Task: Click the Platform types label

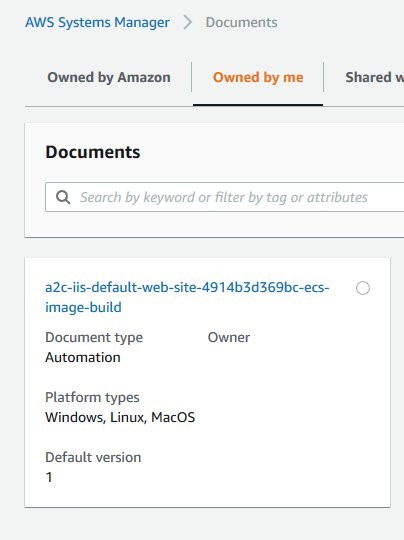Action: click(x=92, y=397)
